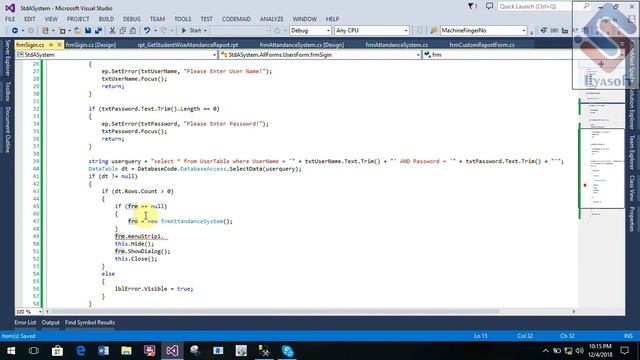Viewport: 640px width, 360px height.
Task: Open the Windows Start button
Action: coord(11,351)
